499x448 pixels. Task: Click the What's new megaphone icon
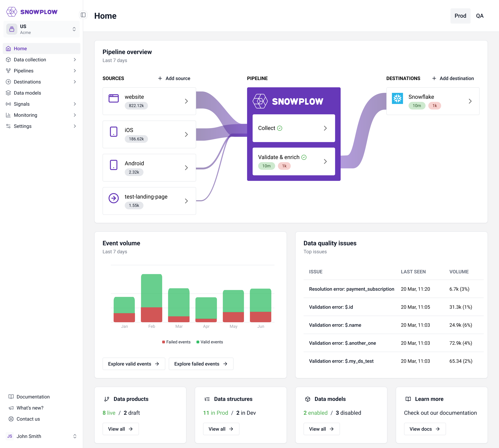pos(11,408)
